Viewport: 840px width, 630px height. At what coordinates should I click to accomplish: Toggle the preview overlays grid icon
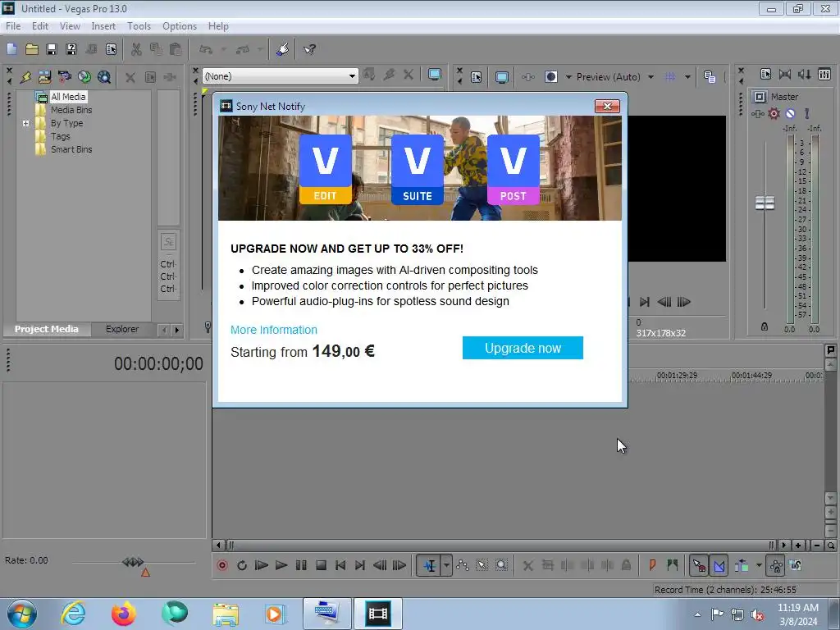pyautogui.click(x=670, y=76)
